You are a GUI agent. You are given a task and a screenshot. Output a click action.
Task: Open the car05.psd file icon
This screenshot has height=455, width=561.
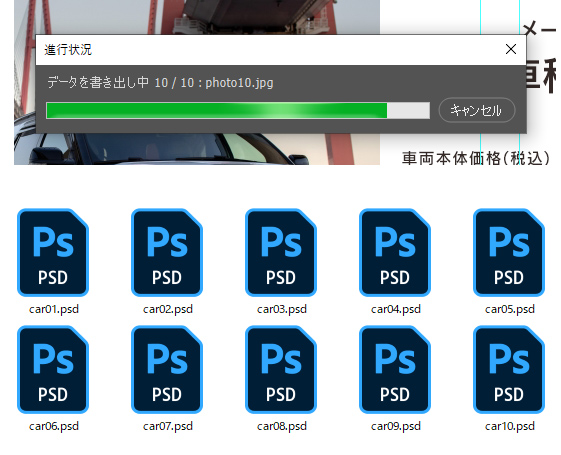[x=509, y=253]
